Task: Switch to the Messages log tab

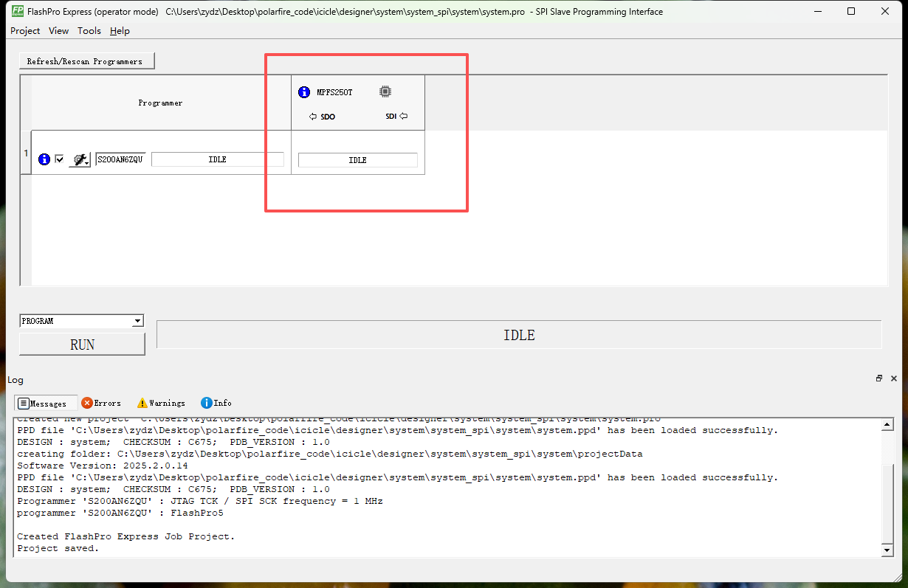Action: tap(46, 404)
